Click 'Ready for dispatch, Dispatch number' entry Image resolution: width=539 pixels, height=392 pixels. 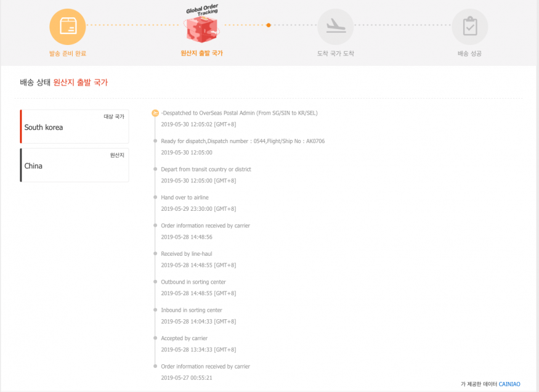tap(243, 141)
